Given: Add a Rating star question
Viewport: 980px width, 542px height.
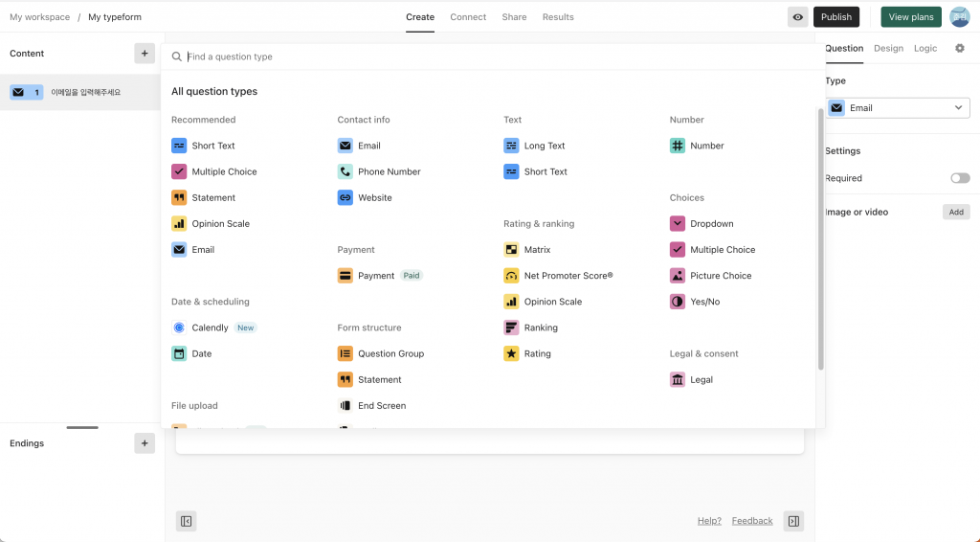Looking at the screenshot, I should tap(527, 353).
